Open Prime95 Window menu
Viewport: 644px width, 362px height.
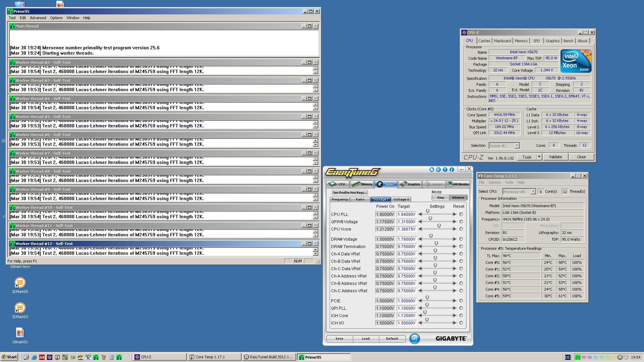click(73, 18)
